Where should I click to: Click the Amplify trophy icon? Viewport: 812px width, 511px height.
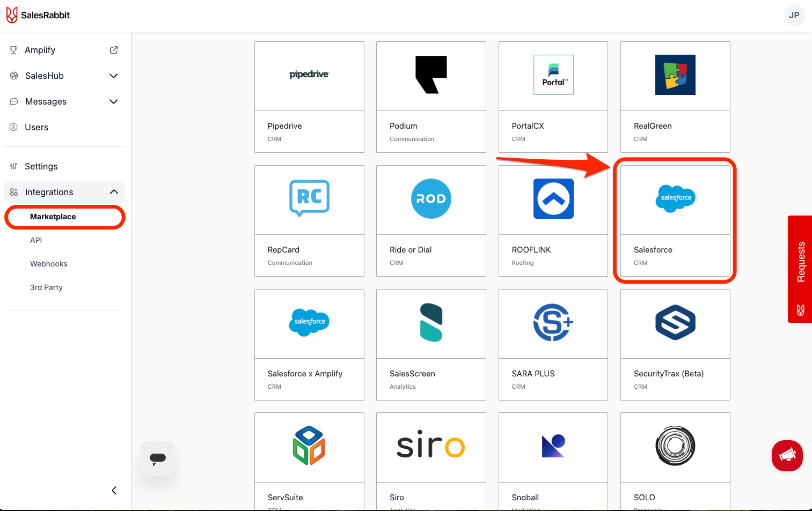pyautogui.click(x=13, y=50)
